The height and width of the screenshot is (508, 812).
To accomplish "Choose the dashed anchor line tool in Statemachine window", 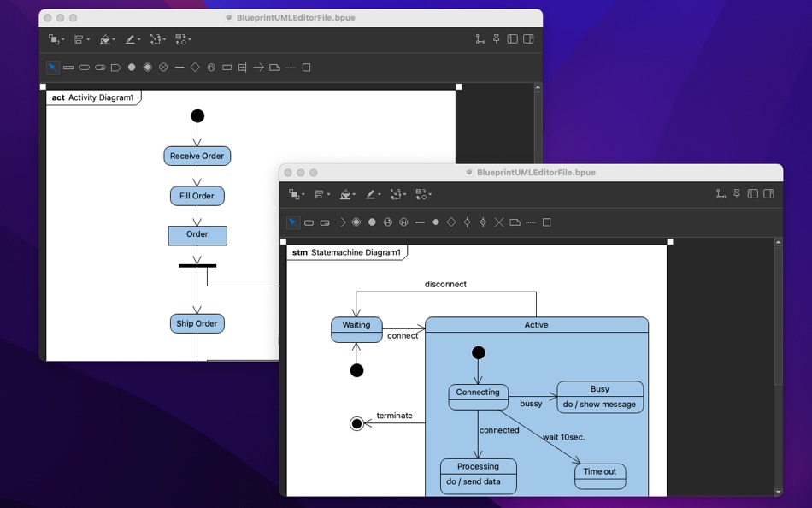I will coord(530,222).
